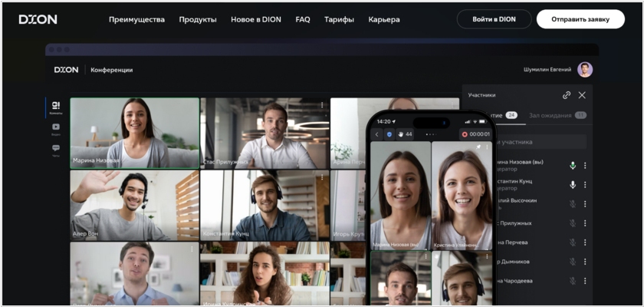This screenshot has height=307, width=644.
Task: Toggle the muted microphone for Дымников
Action: [573, 262]
